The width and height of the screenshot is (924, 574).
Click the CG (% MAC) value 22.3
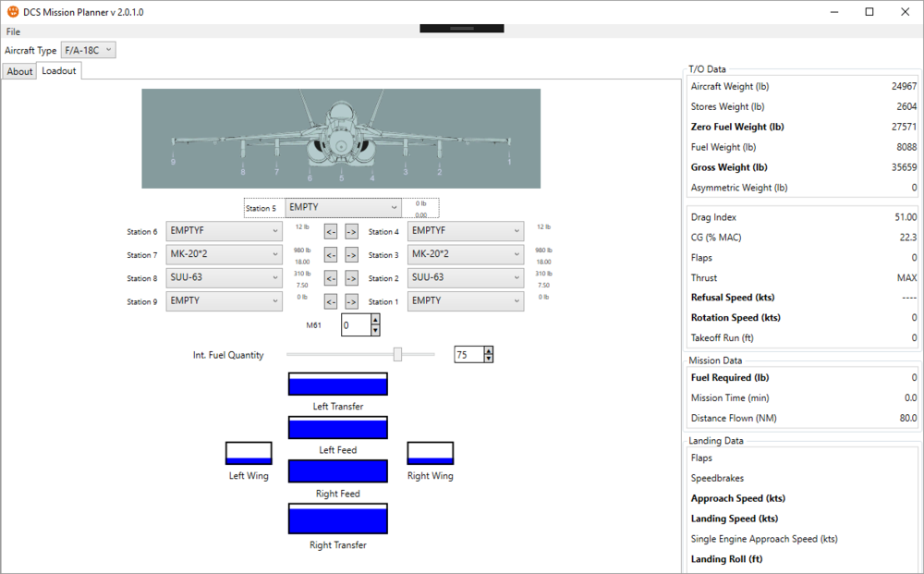908,238
